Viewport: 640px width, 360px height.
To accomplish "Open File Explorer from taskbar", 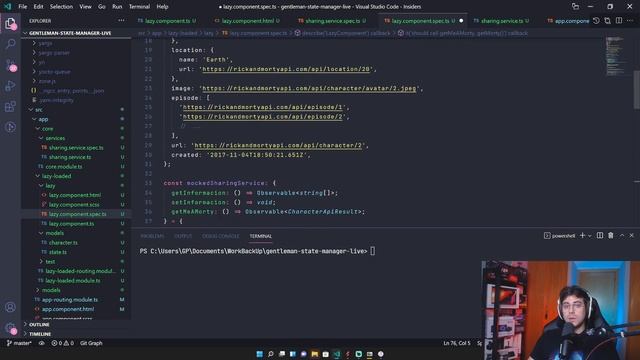I will click(x=314, y=354).
